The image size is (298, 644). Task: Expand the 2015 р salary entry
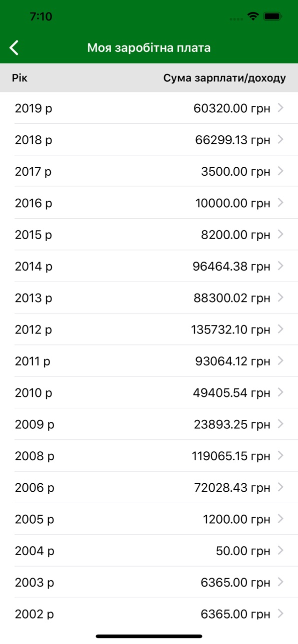(x=149, y=234)
